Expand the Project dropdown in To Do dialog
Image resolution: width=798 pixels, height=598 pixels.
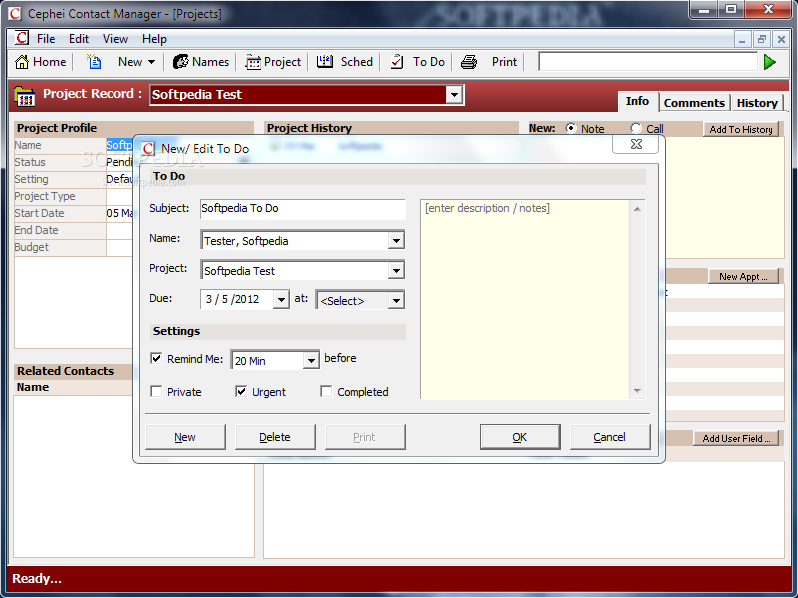coord(395,271)
